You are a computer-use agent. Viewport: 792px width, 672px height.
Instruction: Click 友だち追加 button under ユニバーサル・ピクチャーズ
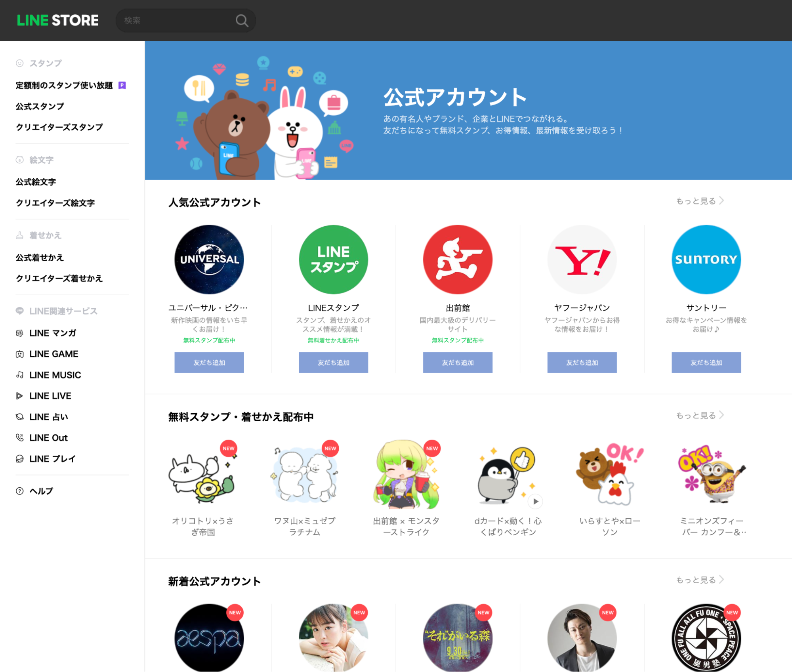pyautogui.click(x=209, y=363)
